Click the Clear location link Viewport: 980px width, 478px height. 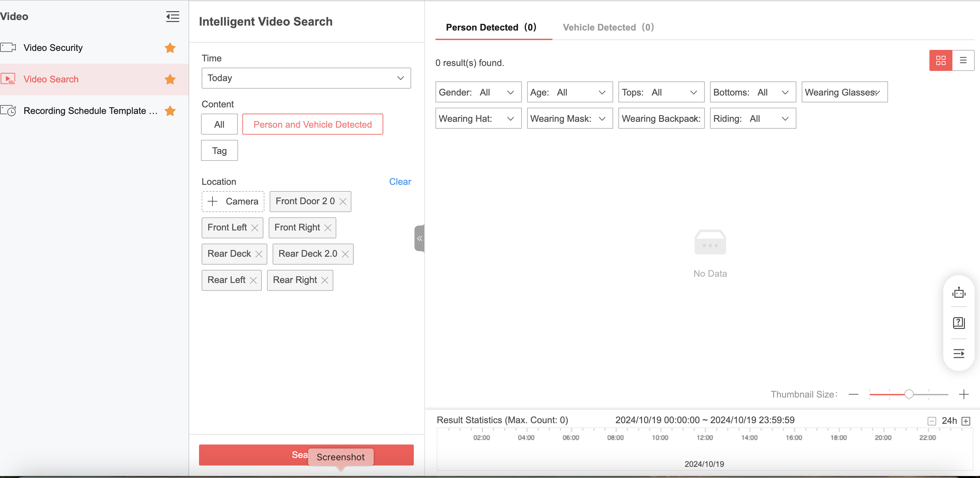tap(399, 182)
